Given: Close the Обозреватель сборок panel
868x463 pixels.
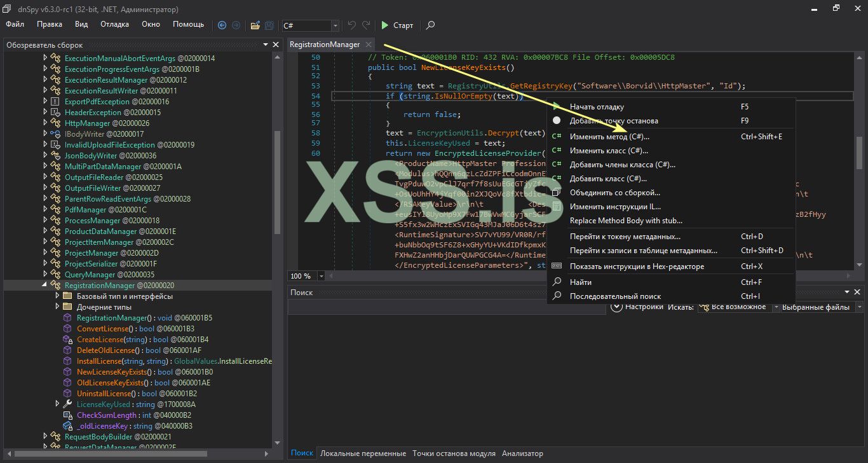Looking at the screenshot, I should (x=276, y=45).
